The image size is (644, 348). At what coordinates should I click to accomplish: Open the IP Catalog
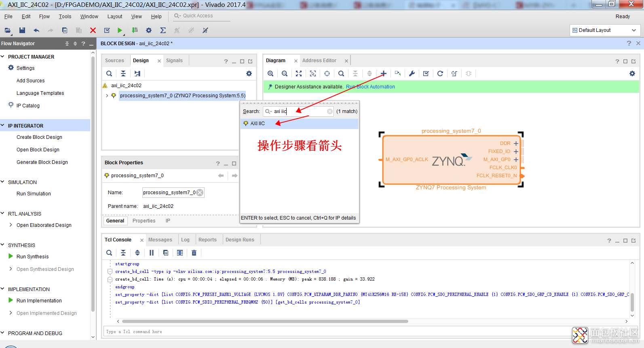28,106
